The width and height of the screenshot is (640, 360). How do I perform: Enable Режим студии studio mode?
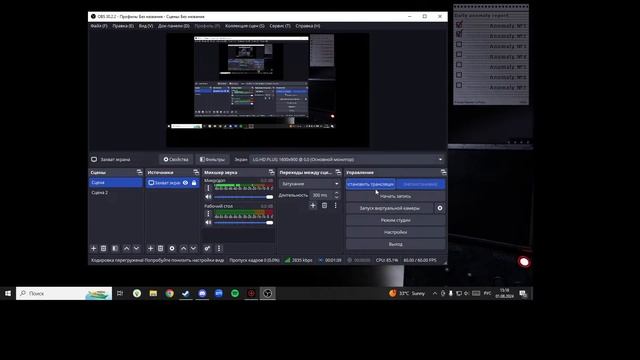click(x=396, y=220)
